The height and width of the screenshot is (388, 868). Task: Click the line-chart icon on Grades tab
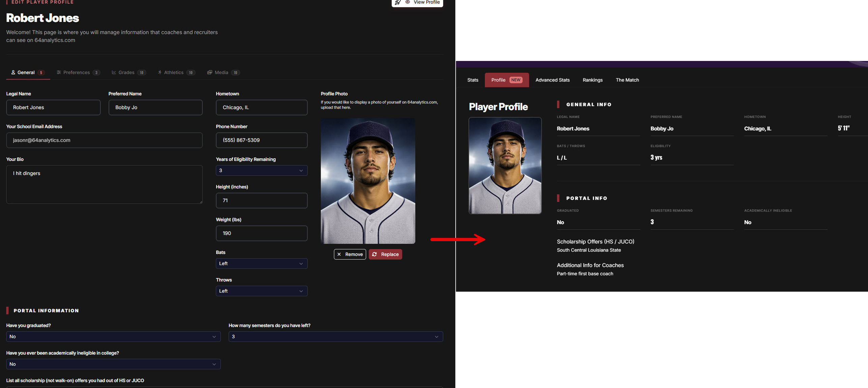coord(114,72)
